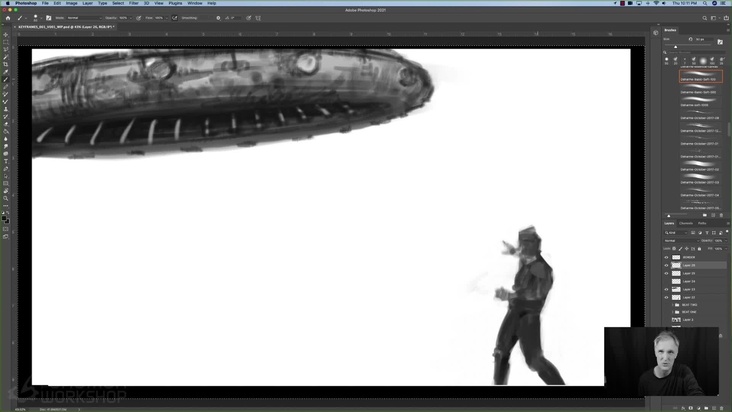
Task: Open the Plugins menu
Action: click(176, 3)
